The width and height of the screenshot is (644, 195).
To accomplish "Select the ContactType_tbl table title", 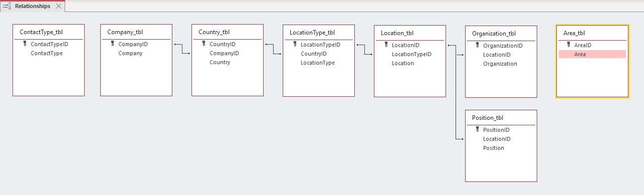I will 41,32.
